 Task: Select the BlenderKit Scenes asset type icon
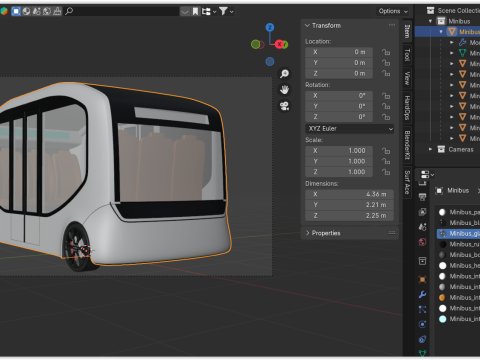37,11
